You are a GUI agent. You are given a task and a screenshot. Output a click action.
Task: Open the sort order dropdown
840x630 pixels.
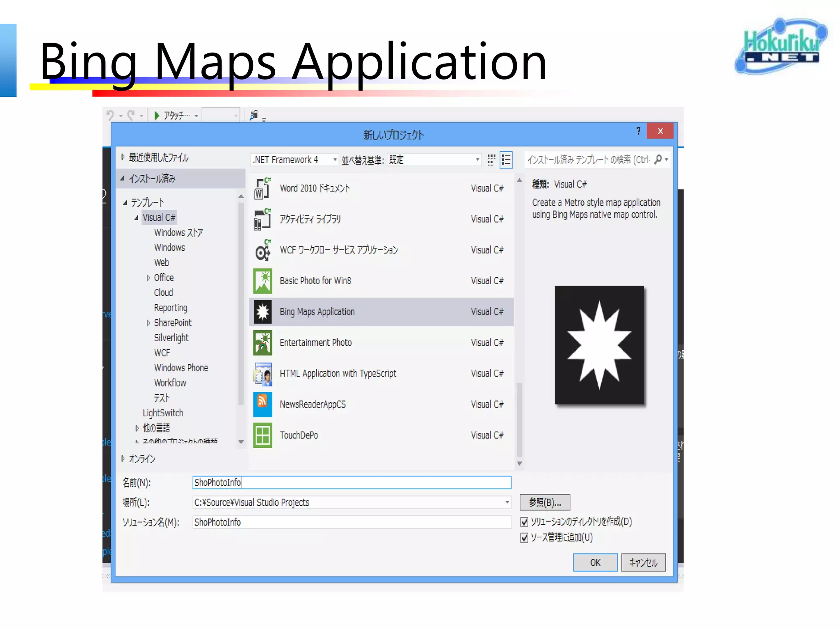[x=434, y=160]
